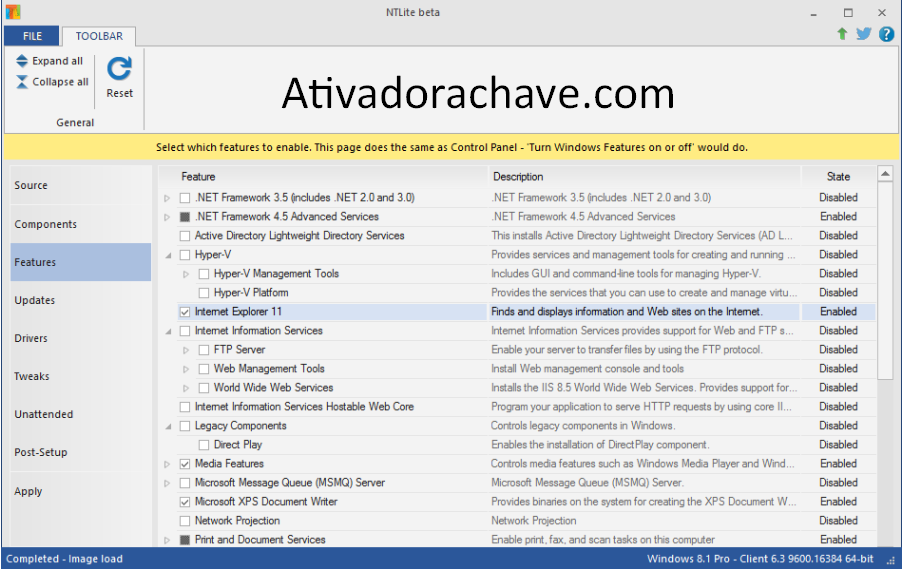The height and width of the screenshot is (569, 902).
Task: Click the scrollbar up arrow in features list
Action: tap(884, 174)
